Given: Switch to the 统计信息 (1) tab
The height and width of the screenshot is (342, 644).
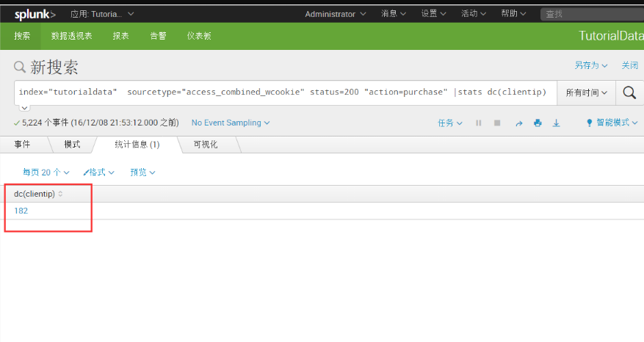Looking at the screenshot, I should tap(137, 145).
